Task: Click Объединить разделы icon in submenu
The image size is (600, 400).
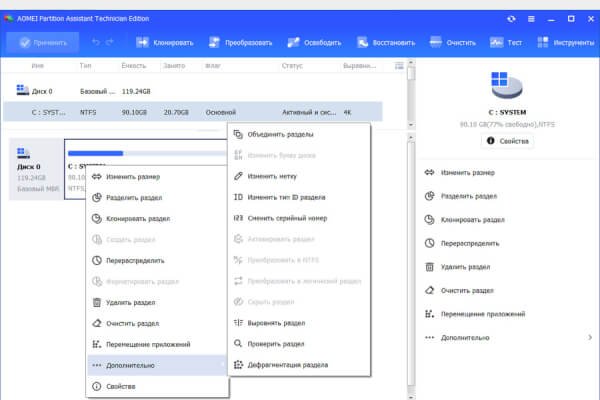Action: point(238,134)
